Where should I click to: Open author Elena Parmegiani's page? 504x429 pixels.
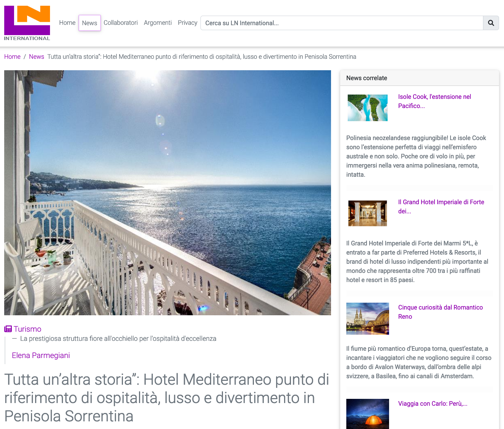click(41, 355)
